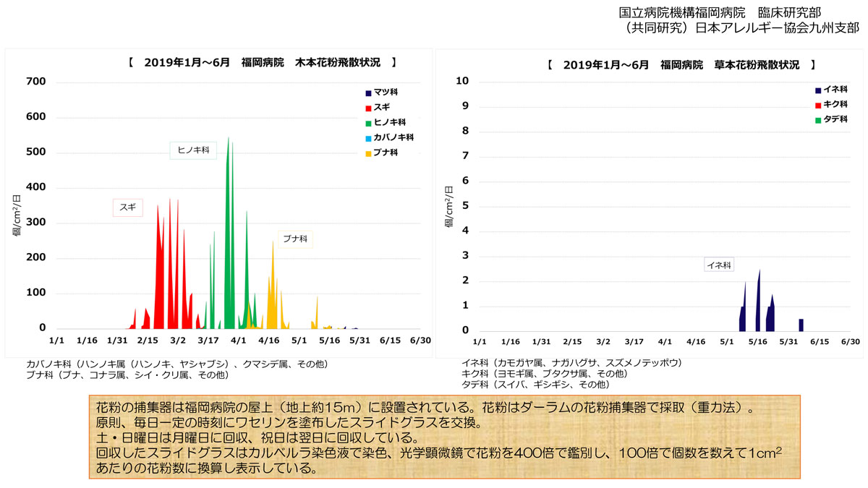Click 300 on the tree pollen y-axis

tap(37, 223)
